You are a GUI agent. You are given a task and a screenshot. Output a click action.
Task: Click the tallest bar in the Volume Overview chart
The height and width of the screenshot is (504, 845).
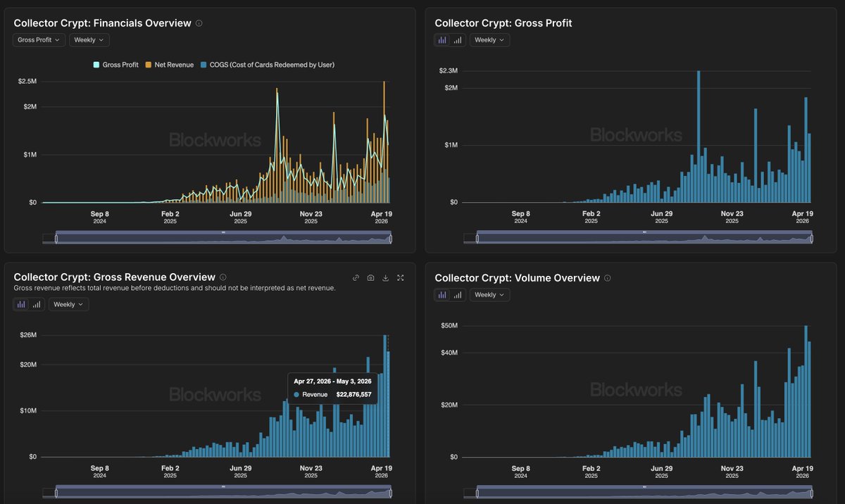point(806,391)
